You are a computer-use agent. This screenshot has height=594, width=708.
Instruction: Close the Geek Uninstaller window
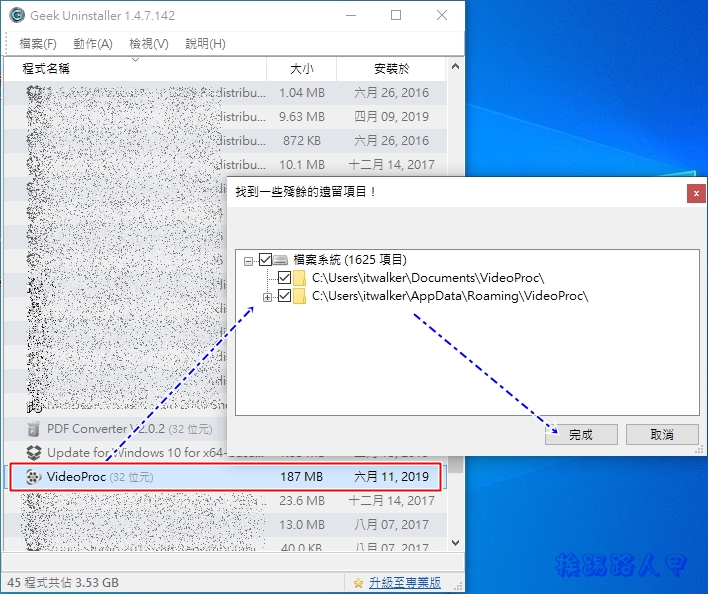coord(442,15)
